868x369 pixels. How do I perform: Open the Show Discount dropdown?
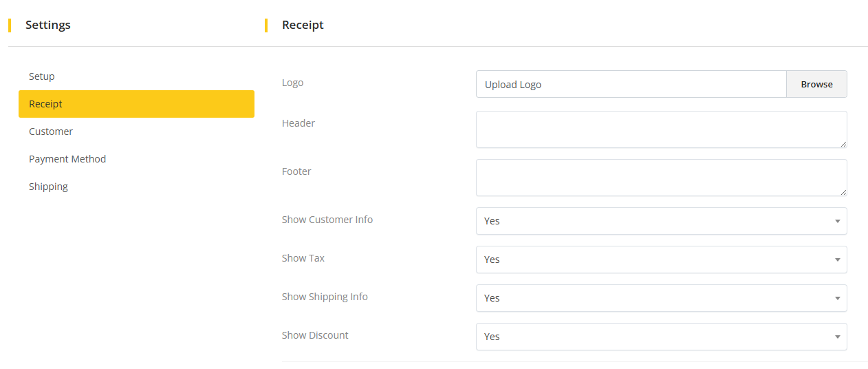point(660,337)
